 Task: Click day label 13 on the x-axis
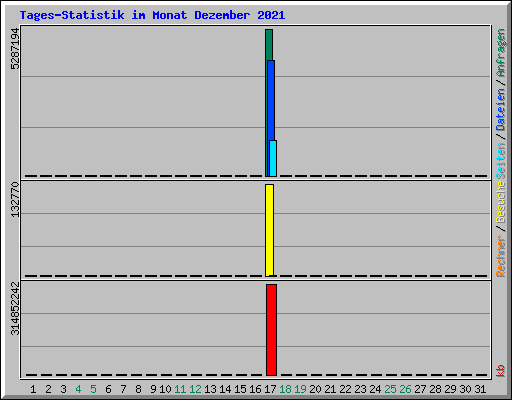[210, 389]
